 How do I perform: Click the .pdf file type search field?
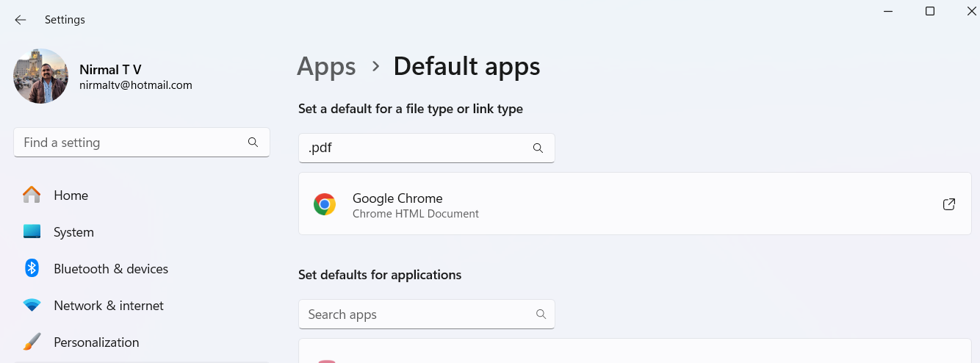(x=426, y=148)
